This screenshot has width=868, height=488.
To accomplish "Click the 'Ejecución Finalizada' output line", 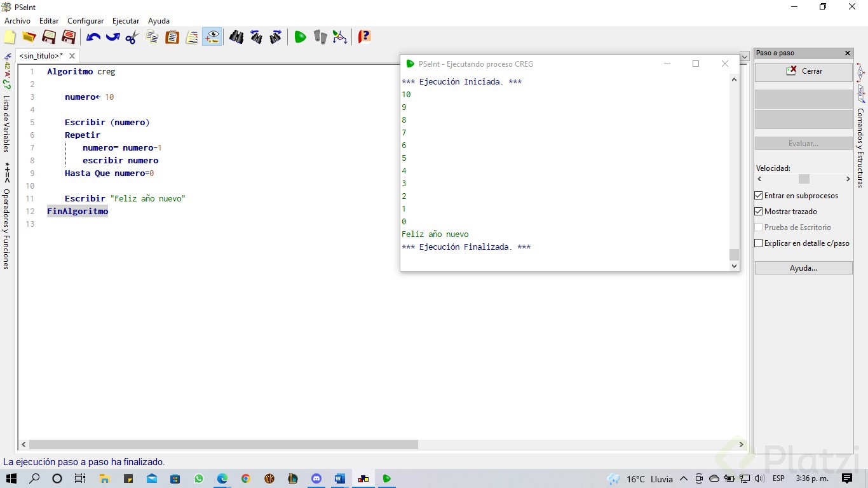I will click(x=466, y=247).
